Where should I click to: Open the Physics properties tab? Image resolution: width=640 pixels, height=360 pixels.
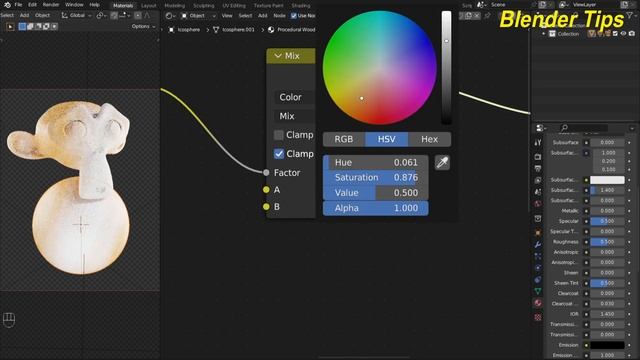click(x=538, y=268)
